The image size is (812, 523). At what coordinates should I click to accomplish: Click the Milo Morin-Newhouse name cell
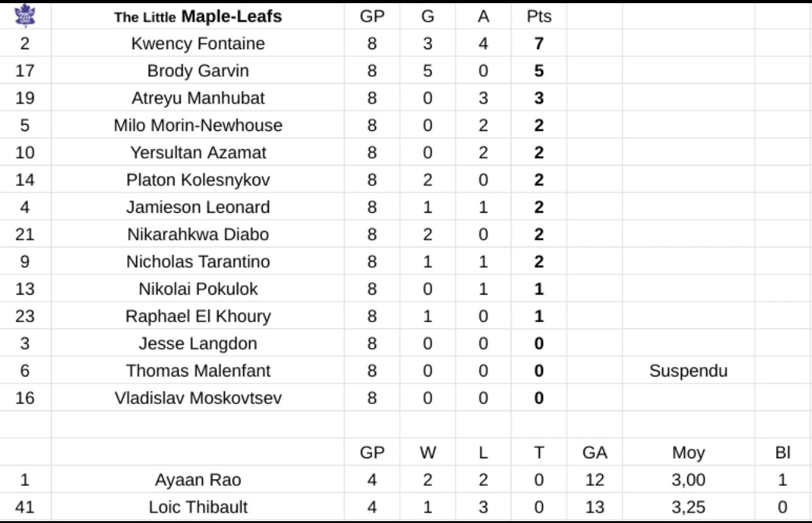(198, 126)
